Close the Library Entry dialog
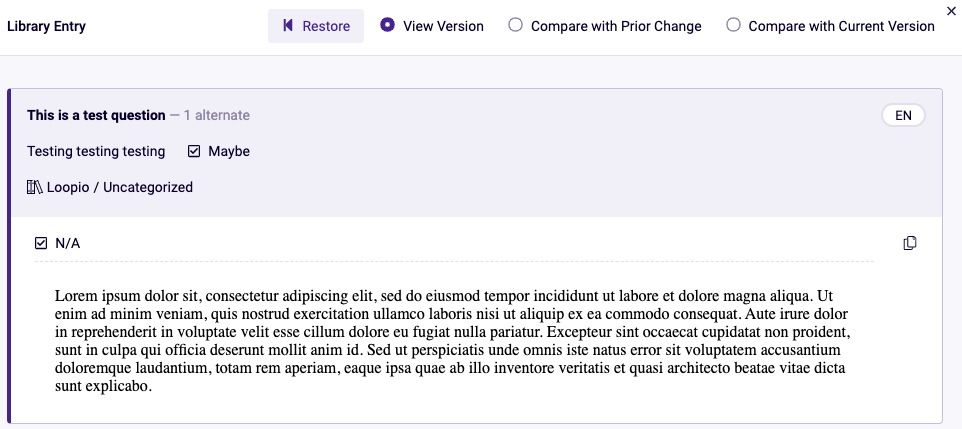This screenshot has width=962, height=429. click(952, 9)
